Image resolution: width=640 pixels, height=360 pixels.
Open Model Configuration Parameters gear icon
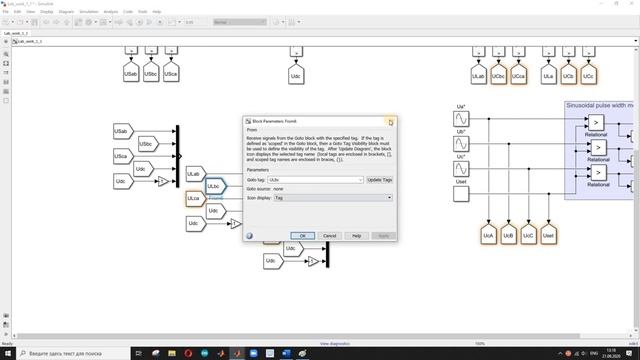[x=89, y=22]
